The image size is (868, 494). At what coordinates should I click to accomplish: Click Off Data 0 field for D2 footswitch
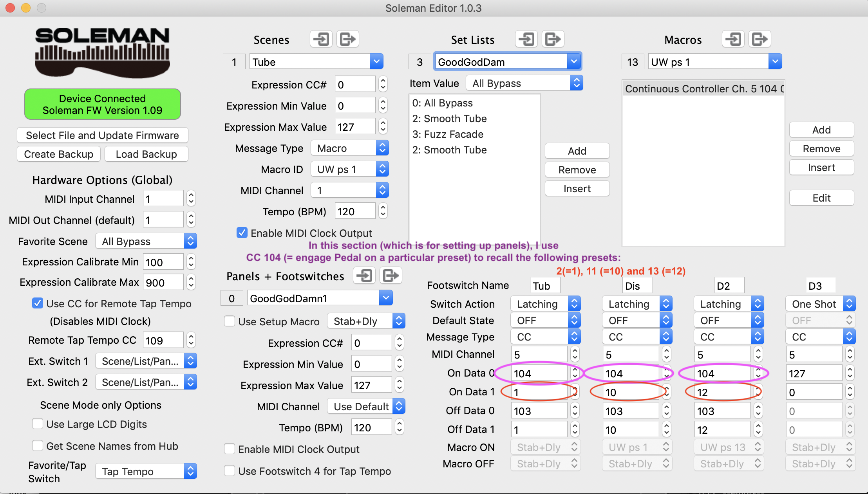pos(722,411)
